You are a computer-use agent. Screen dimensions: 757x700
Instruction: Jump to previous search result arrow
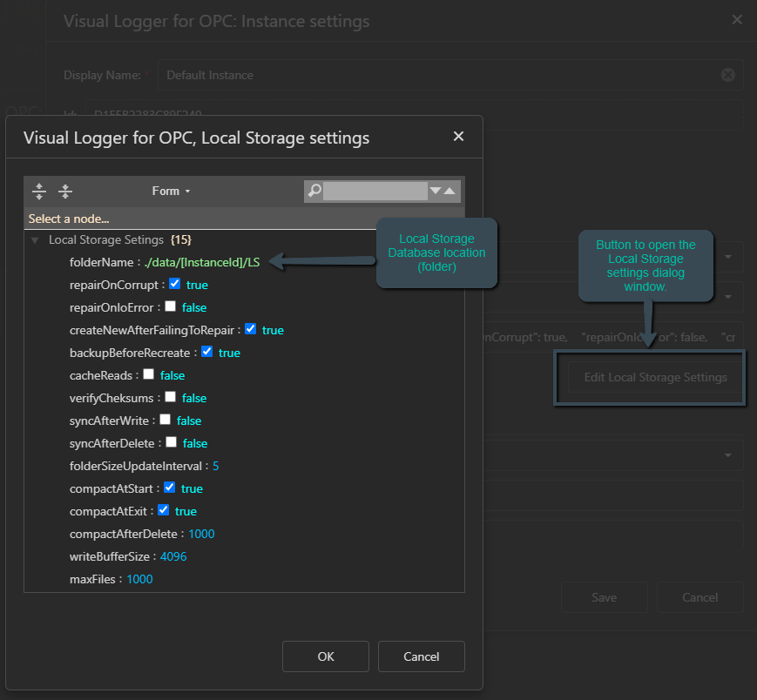449,191
